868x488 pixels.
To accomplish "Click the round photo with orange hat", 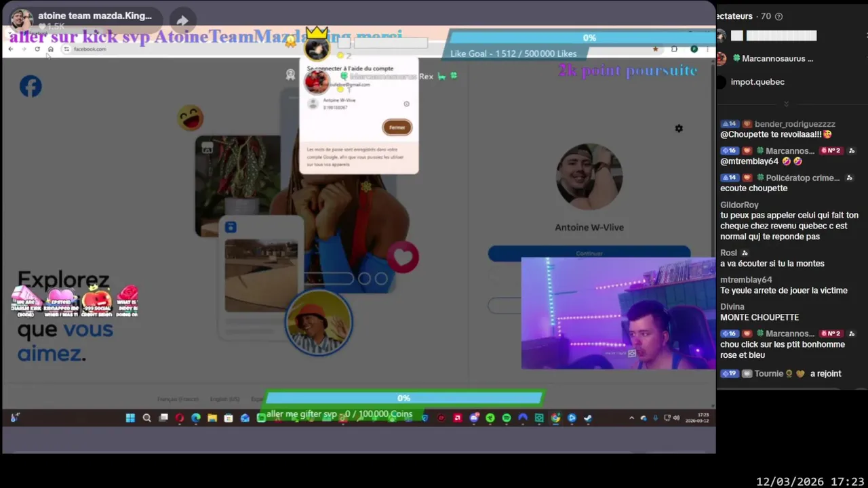I will [x=319, y=323].
